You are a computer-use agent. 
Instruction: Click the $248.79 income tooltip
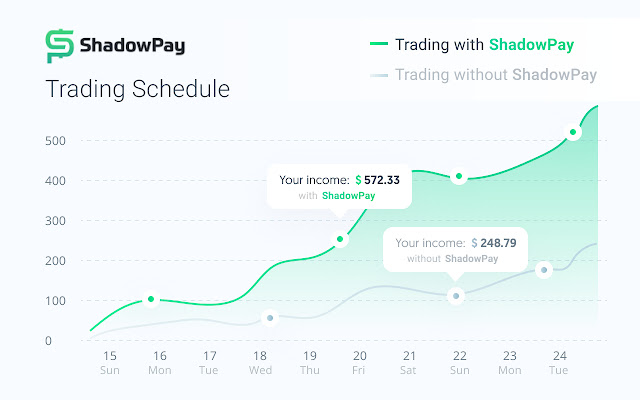(x=456, y=250)
